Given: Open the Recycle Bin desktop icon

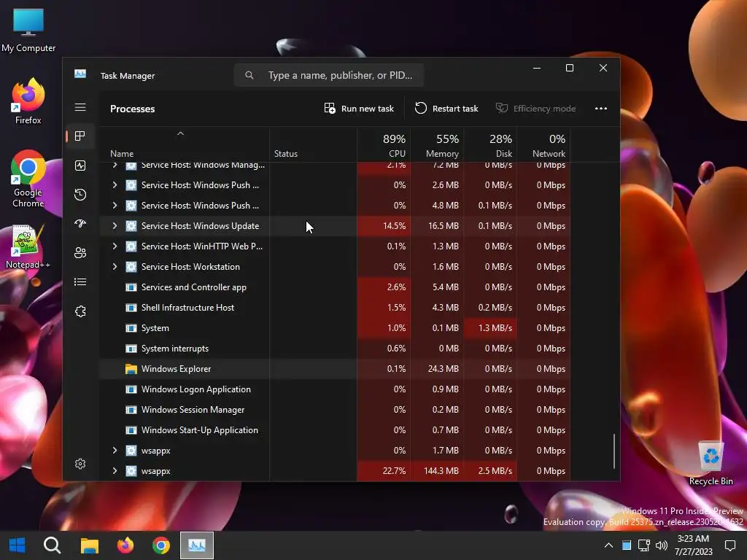Looking at the screenshot, I should pyautogui.click(x=711, y=463).
